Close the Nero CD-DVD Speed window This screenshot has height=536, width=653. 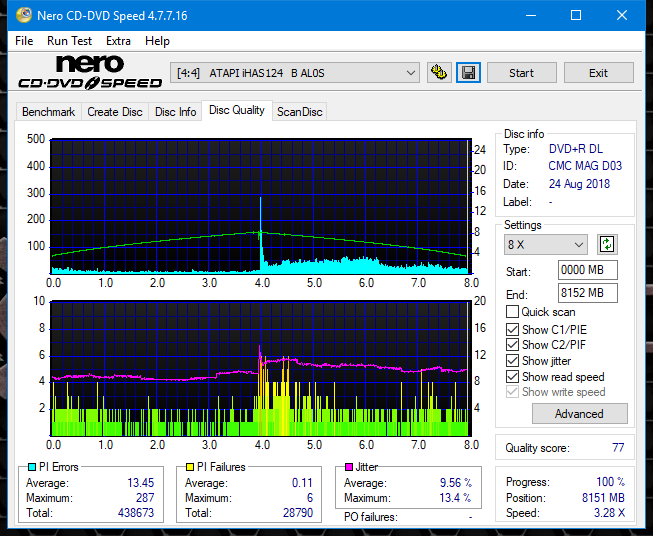[622, 15]
